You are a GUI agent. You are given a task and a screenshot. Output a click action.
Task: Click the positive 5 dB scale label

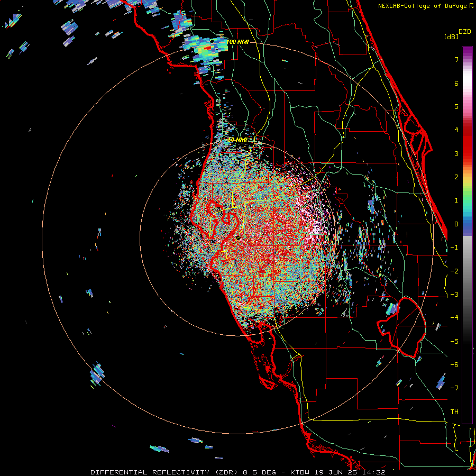[x=456, y=106]
